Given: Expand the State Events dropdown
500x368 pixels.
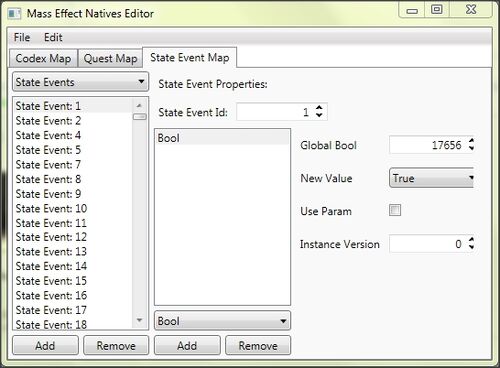Looking at the screenshot, I should click(x=80, y=82).
